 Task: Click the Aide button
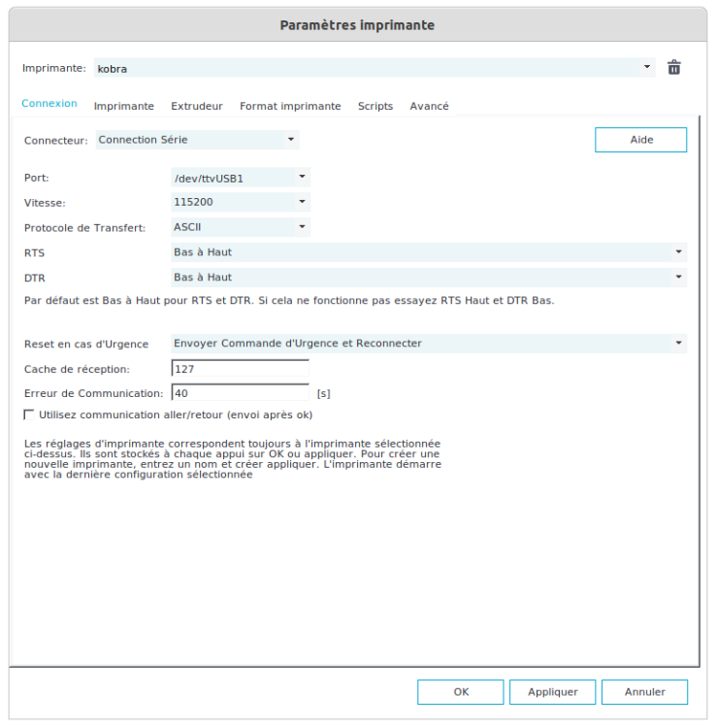(x=641, y=140)
